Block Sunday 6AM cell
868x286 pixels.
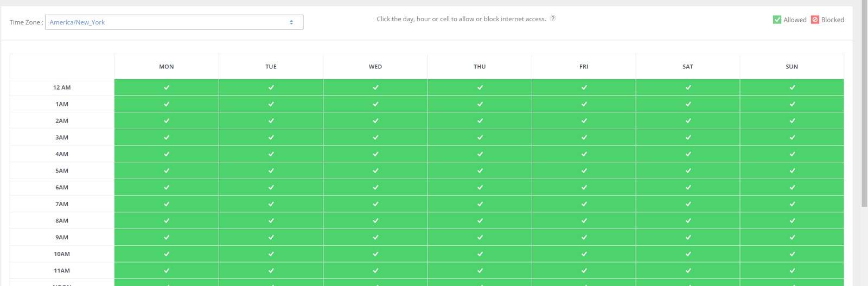pyautogui.click(x=792, y=187)
